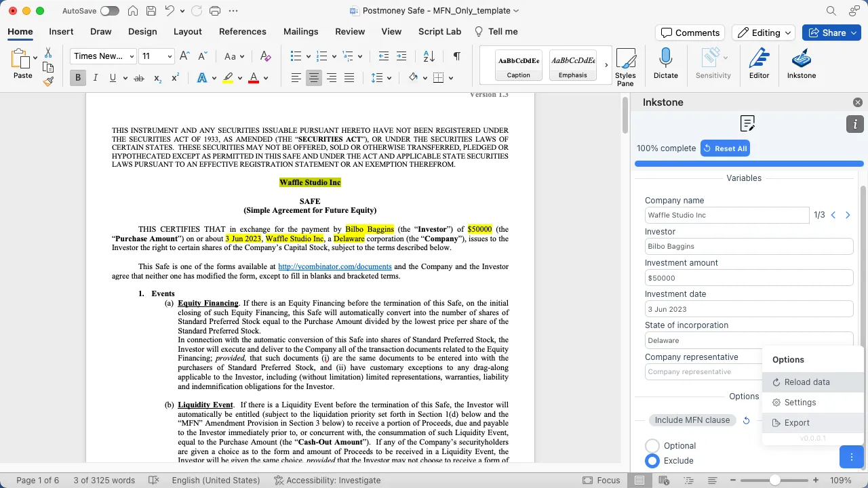
Task: Open the Editor tool
Action: [x=759, y=64]
